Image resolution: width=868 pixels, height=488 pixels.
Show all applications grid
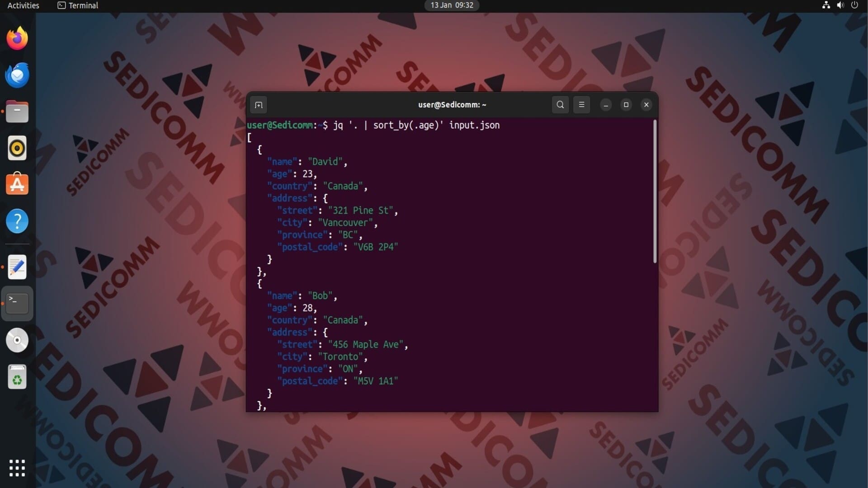coord(17,468)
